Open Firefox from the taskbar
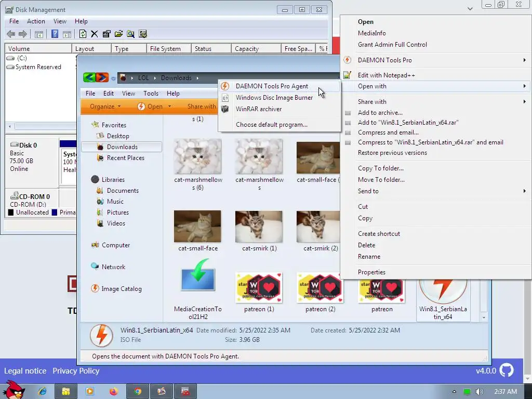The height and width of the screenshot is (399, 532). 114,392
